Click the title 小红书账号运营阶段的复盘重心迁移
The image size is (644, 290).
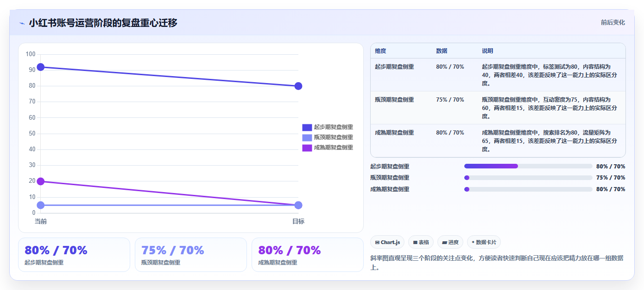click(103, 23)
